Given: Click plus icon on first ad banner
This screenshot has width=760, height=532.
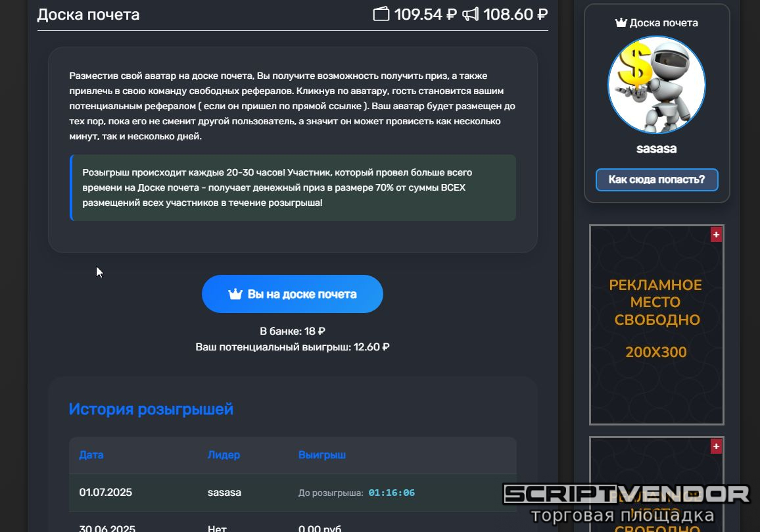Looking at the screenshot, I should (716, 235).
